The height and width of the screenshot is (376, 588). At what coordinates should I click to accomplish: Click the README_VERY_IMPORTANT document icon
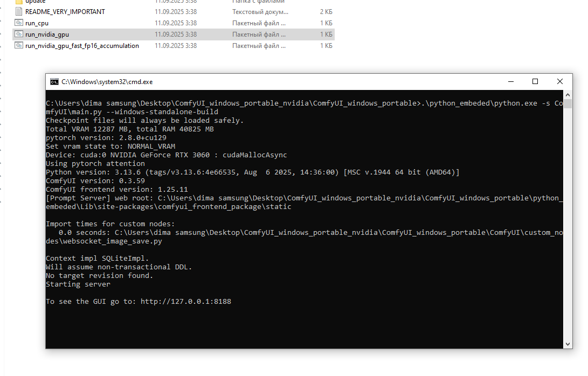pos(19,12)
